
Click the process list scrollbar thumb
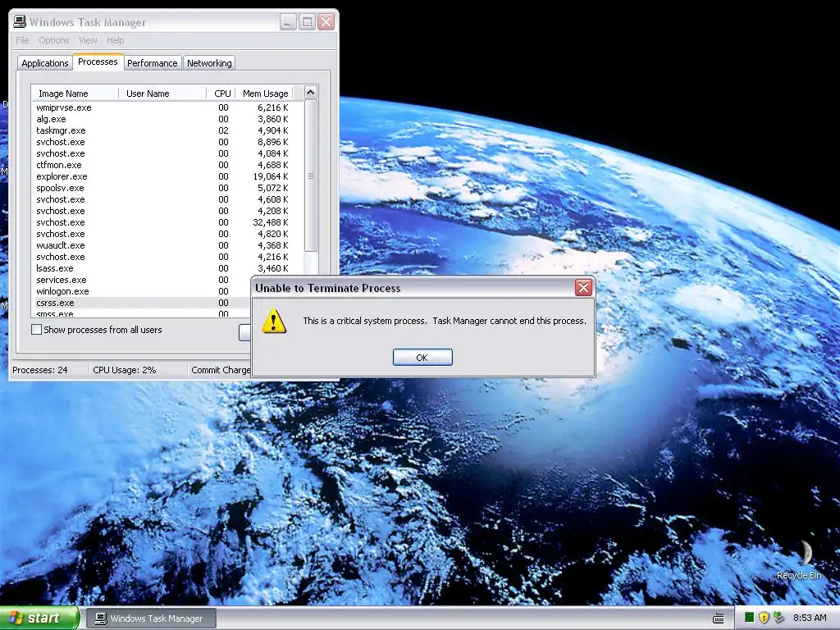click(x=311, y=176)
